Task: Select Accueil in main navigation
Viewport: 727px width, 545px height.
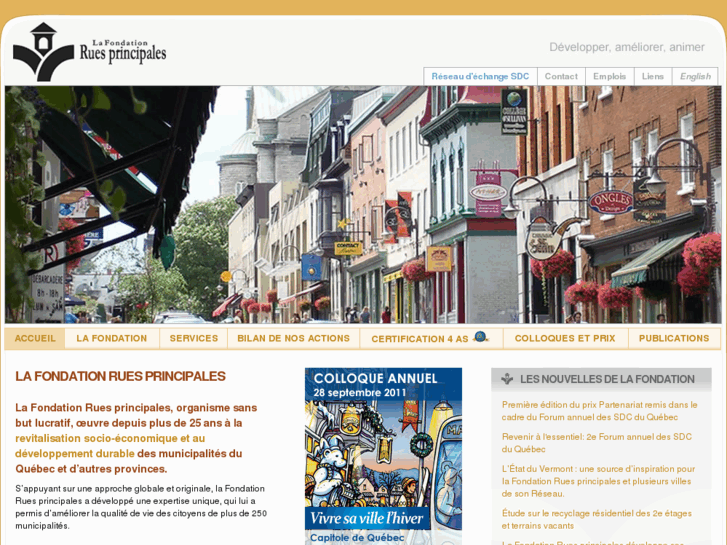Action: (35, 339)
